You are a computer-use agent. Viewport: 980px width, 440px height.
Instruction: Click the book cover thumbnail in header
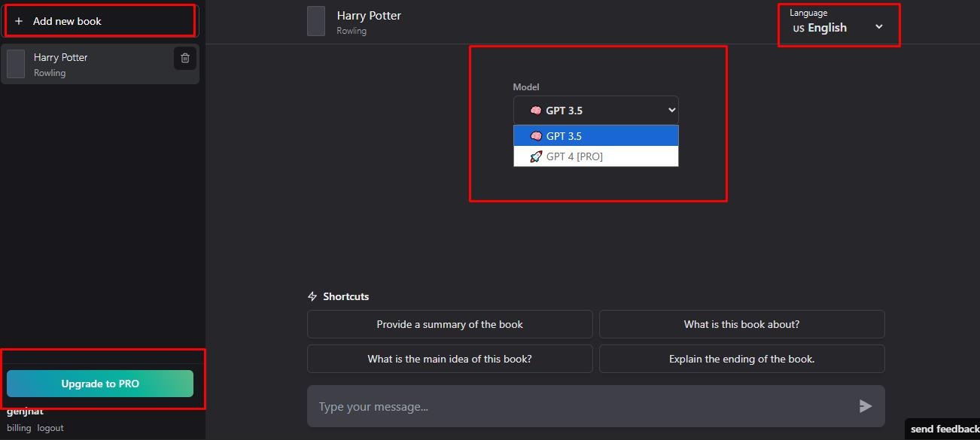316,21
